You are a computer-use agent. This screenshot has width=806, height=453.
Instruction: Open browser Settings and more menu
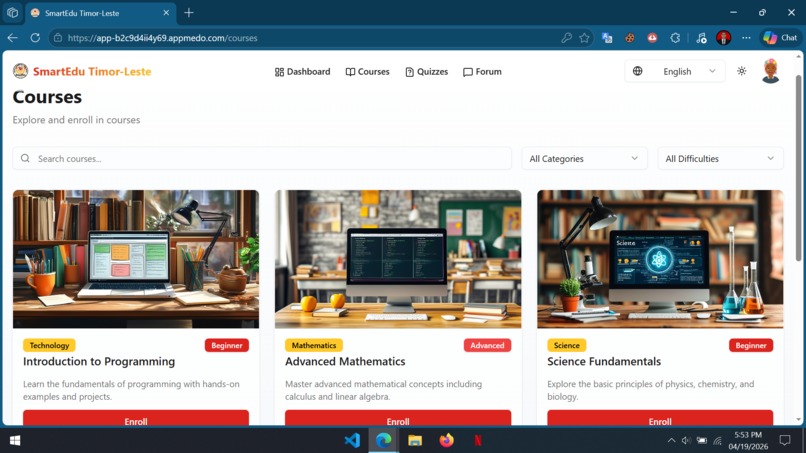click(746, 38)
